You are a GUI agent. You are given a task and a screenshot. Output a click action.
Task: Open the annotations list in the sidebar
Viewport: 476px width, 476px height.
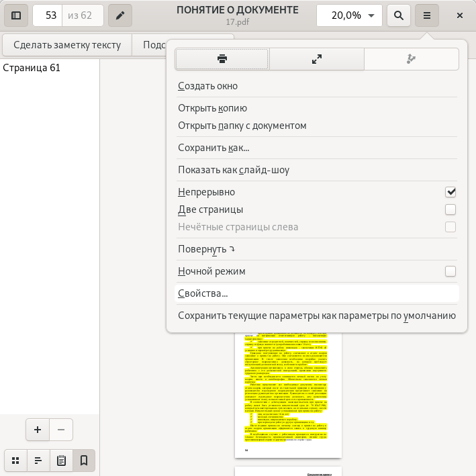pyautogui.click(x=61, y=461)
